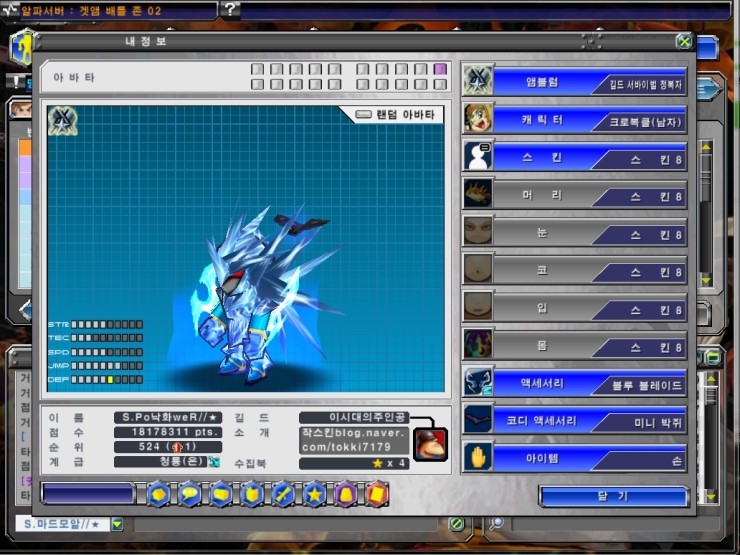Select the 앰블럼 category bar
740x555 pixels.
coord(590,81)
